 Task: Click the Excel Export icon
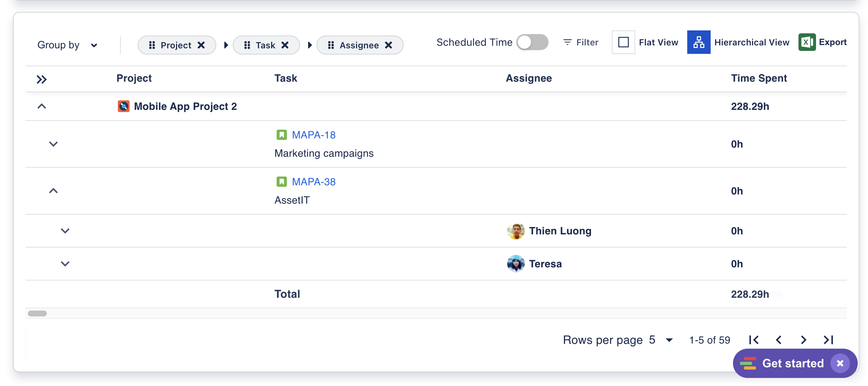point(807,42)
